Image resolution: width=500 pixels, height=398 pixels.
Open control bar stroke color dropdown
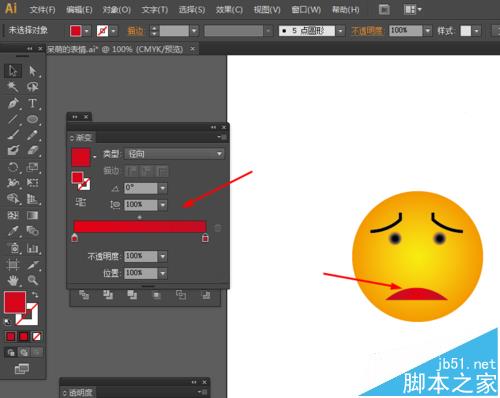[x=113, y=31]
